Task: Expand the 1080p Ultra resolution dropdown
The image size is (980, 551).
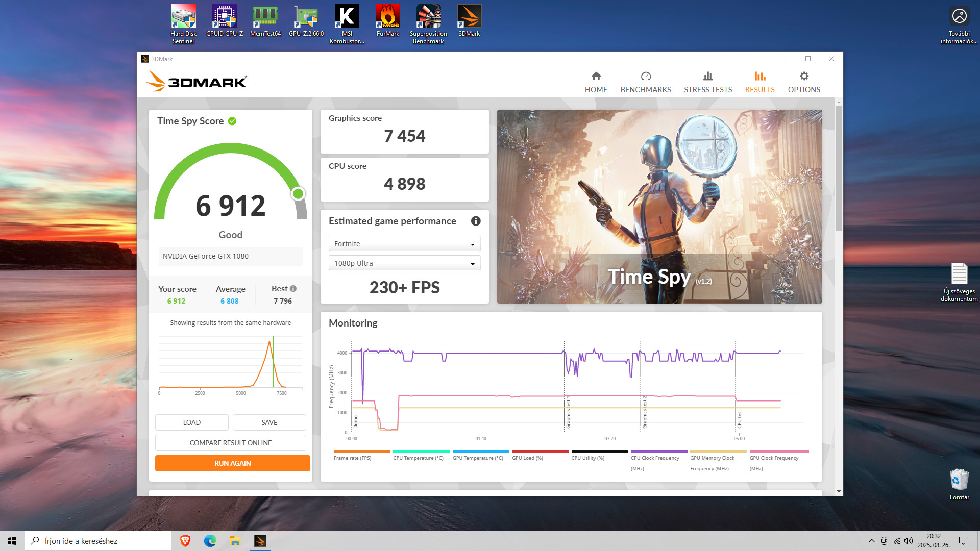Action: tap(404, 263)
